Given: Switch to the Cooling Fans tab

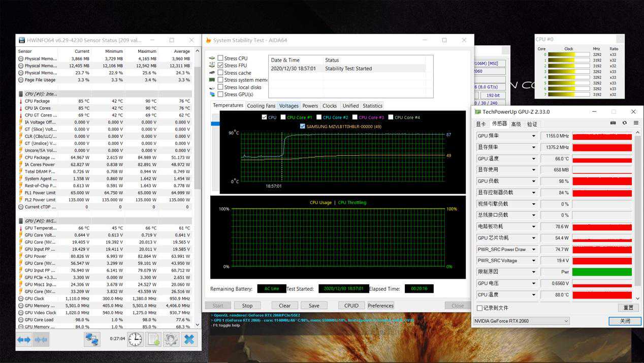Looking at the screenshot, I should 261,106.
